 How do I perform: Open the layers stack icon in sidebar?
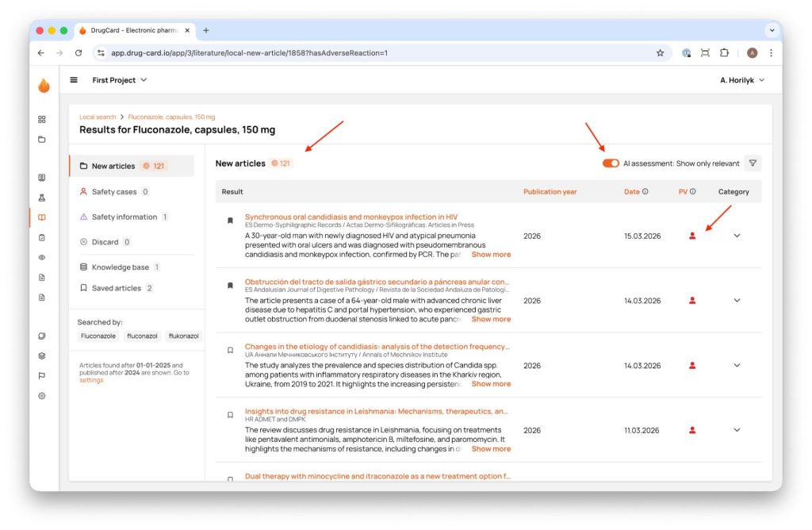tap(42, 356)
